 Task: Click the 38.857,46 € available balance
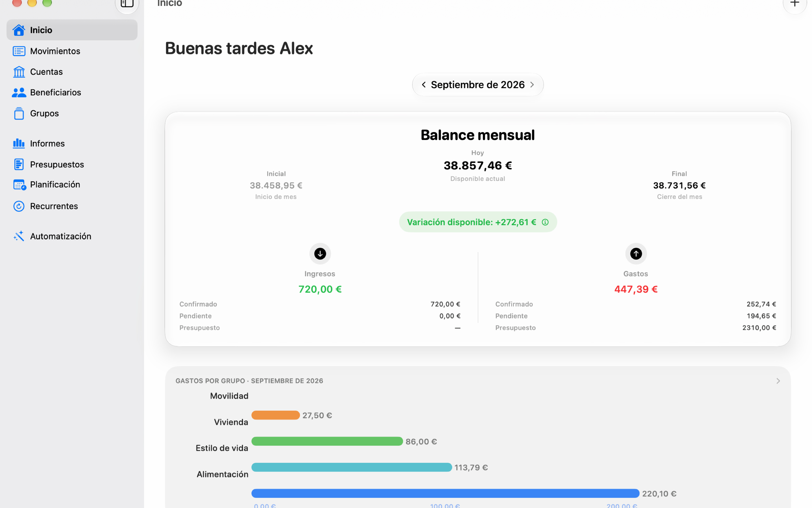[477, 165]
